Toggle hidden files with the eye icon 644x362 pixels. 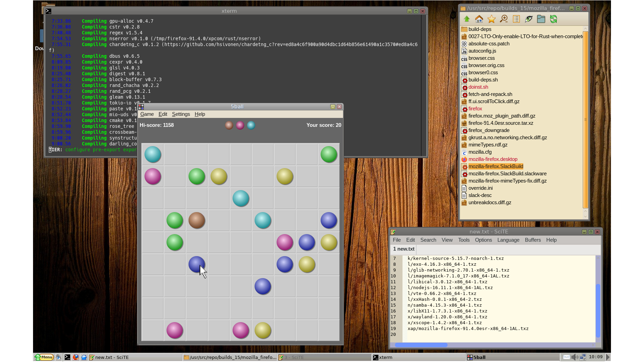tap(528, 19)
